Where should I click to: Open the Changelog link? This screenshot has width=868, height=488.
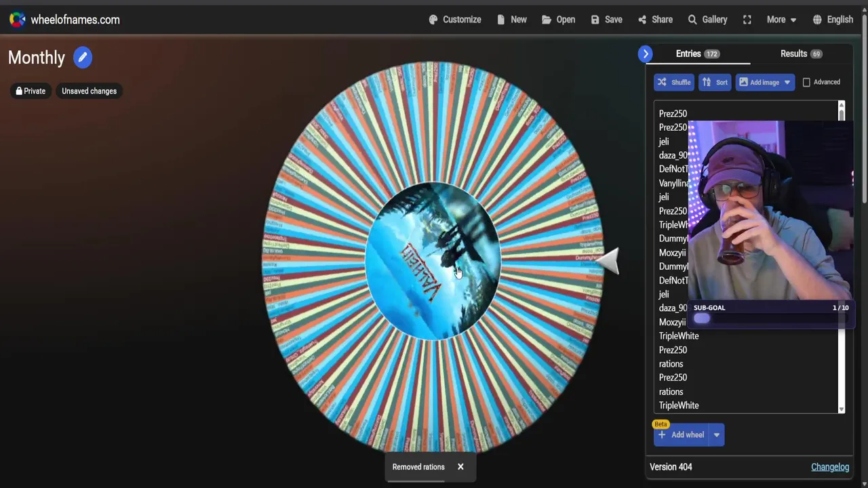(x=830, y=467)
